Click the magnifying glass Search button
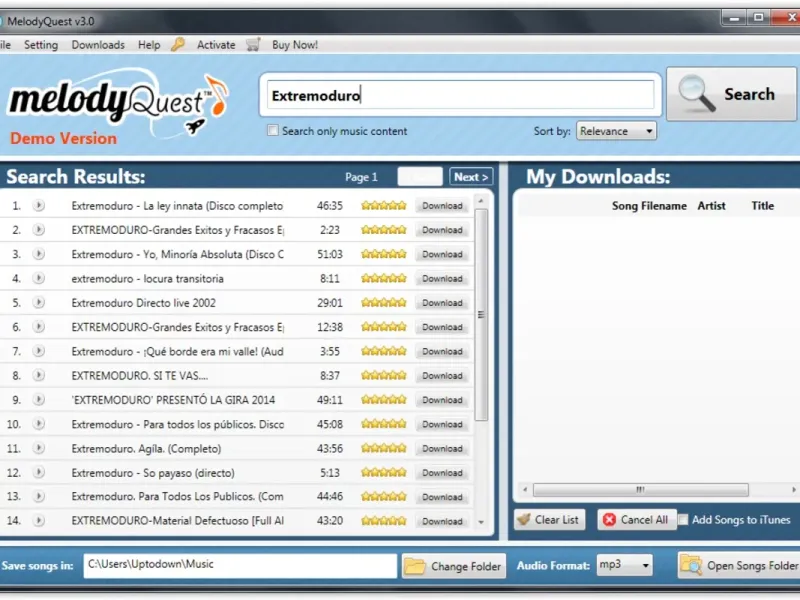This screenshot has width=800, height=600. coord(731,94)
